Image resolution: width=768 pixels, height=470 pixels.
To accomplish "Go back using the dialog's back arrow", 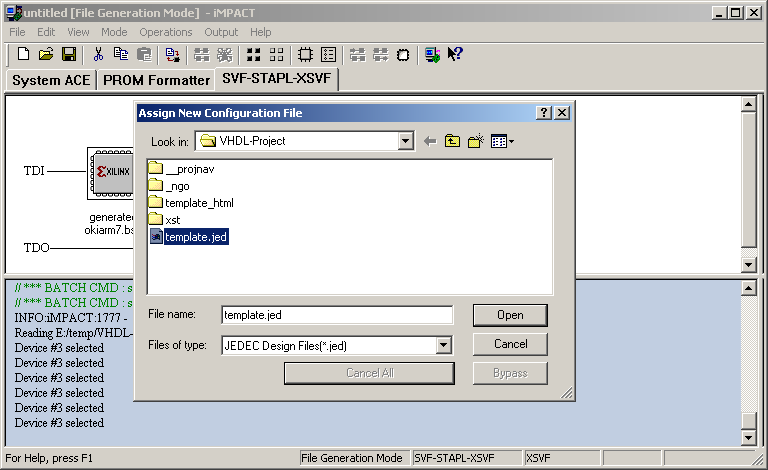I will pos(430,141).
